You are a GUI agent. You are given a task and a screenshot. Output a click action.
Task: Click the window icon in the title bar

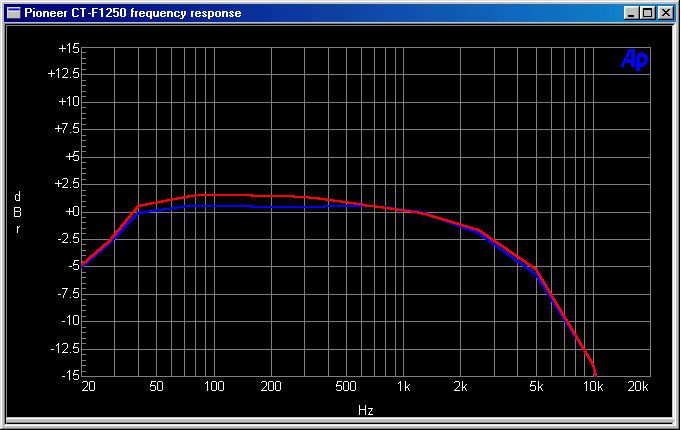coord(14,13)
